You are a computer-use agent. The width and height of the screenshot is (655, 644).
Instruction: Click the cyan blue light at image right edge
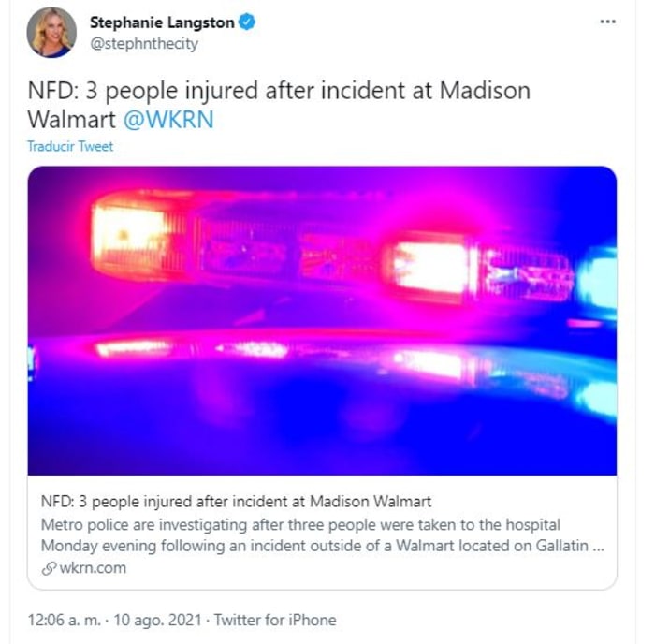point(598,279)
